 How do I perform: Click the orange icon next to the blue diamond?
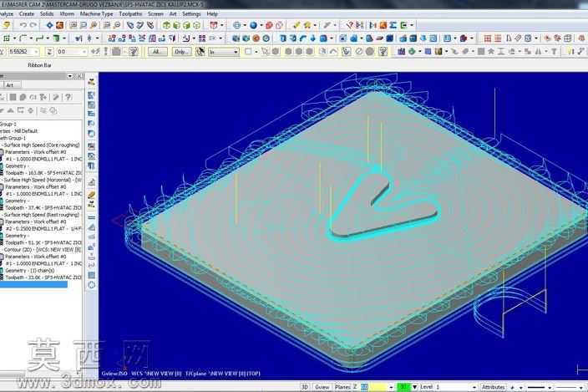[x=59, y=25]
